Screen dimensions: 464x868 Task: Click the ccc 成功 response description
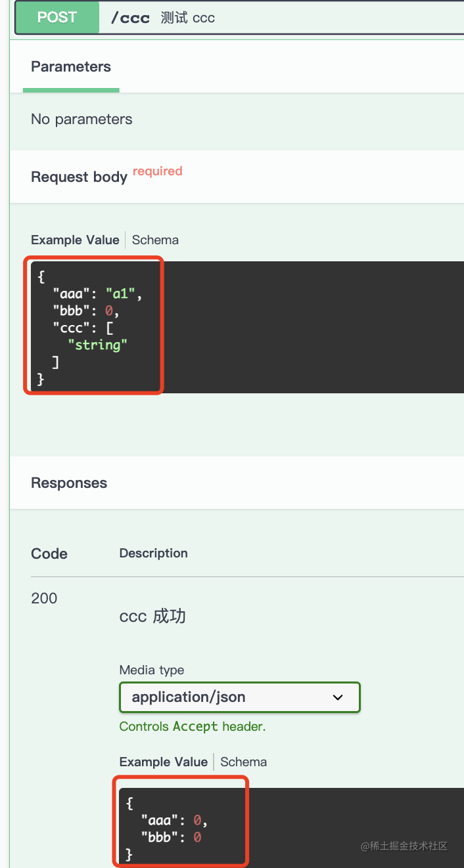152,617
